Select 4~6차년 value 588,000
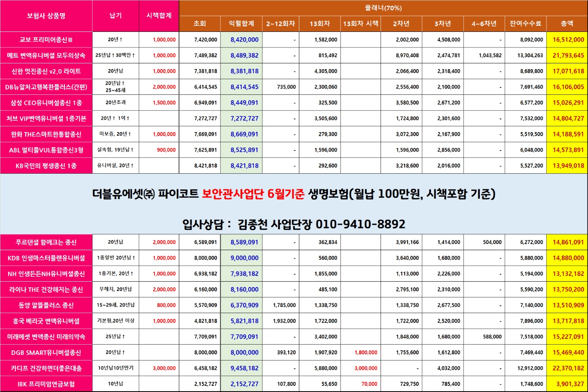588x392 pixels. 492,336
